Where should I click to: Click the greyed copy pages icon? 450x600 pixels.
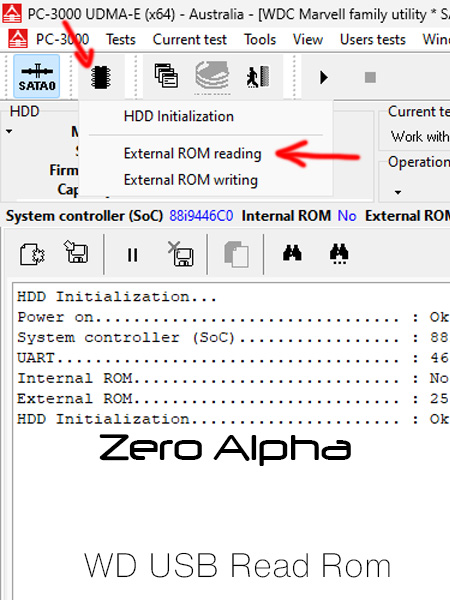click(x=236, y=254)
